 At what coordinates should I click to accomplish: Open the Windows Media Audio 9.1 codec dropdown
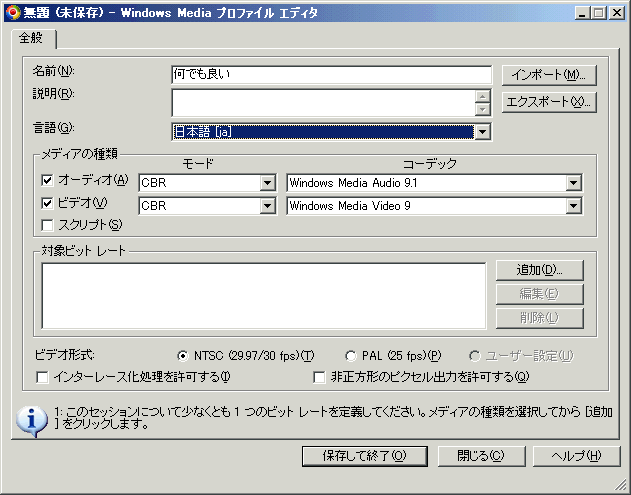coord(573,183)
